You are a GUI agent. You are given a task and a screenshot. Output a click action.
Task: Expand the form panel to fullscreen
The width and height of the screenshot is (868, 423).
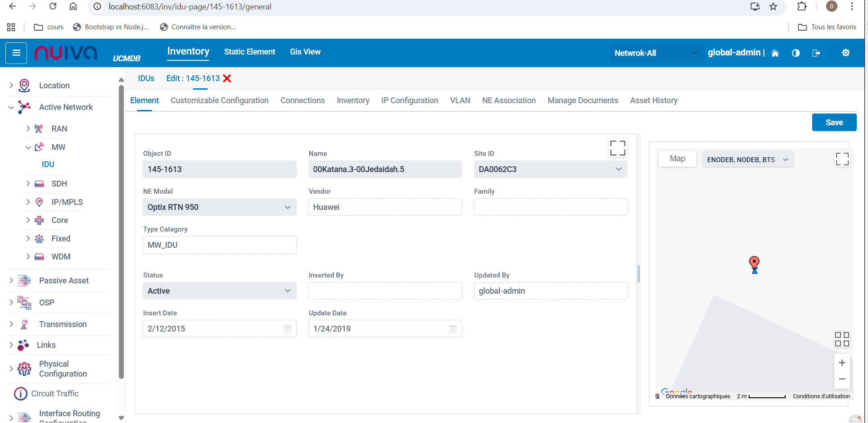click(x=617, y=148)
